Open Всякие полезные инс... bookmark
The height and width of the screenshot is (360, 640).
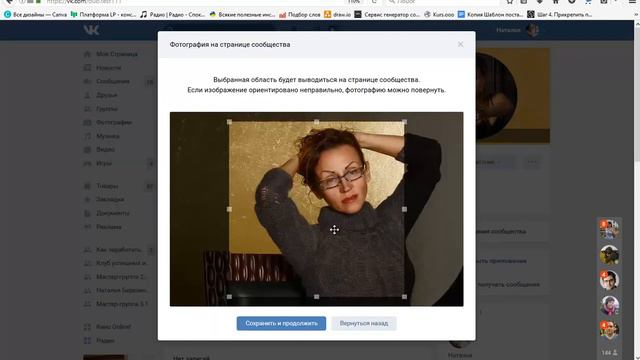242,14
